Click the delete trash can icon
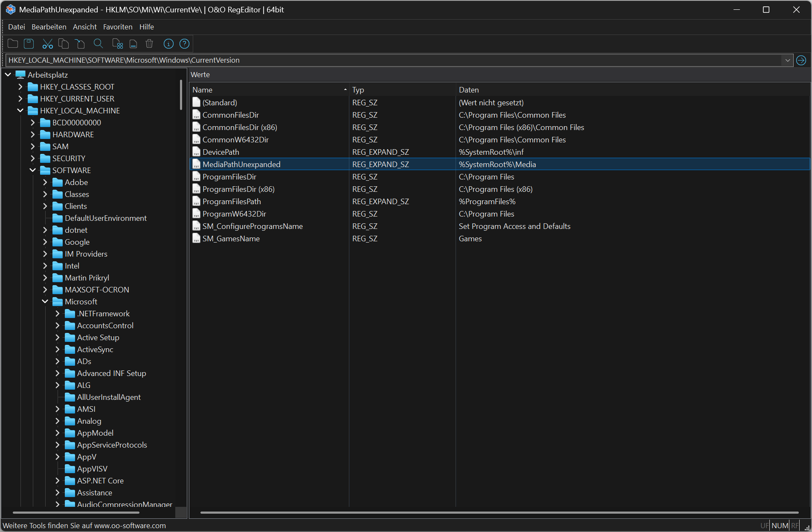The image size is (812, 532). (x=149, y=43)
